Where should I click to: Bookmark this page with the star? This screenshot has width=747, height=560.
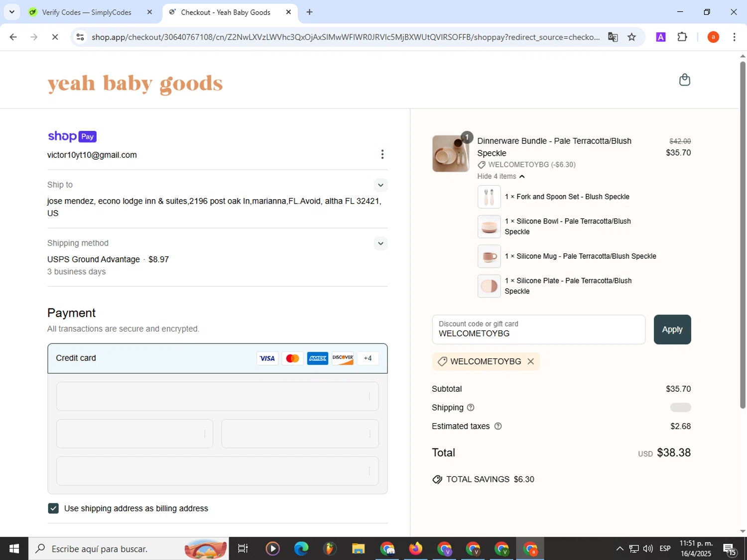tap(631, 37)
